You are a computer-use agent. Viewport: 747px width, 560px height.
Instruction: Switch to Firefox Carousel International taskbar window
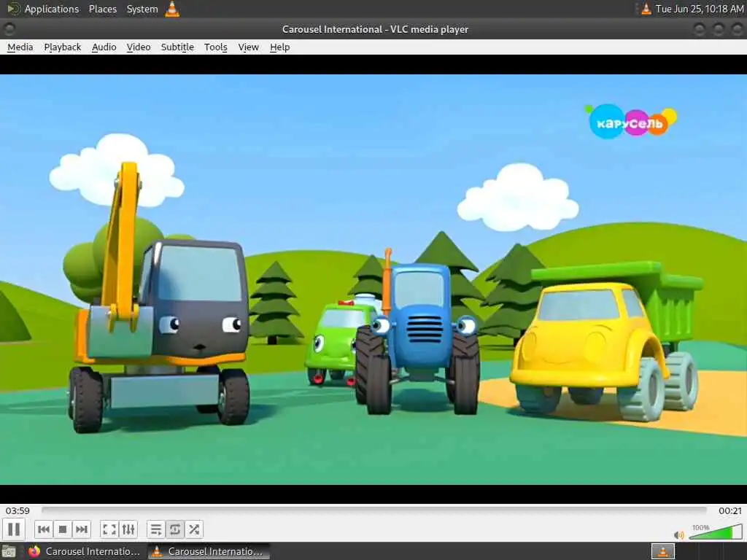(85, 551)
